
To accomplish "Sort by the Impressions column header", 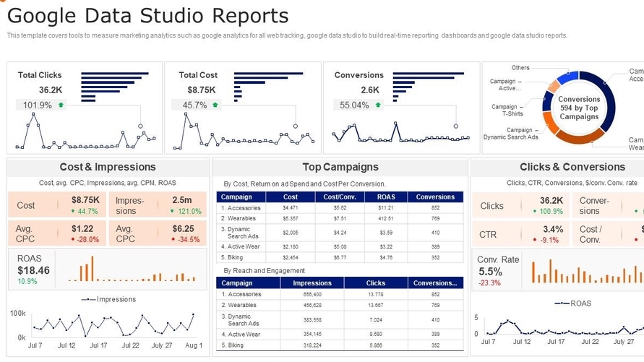I will tap(312, 283).
